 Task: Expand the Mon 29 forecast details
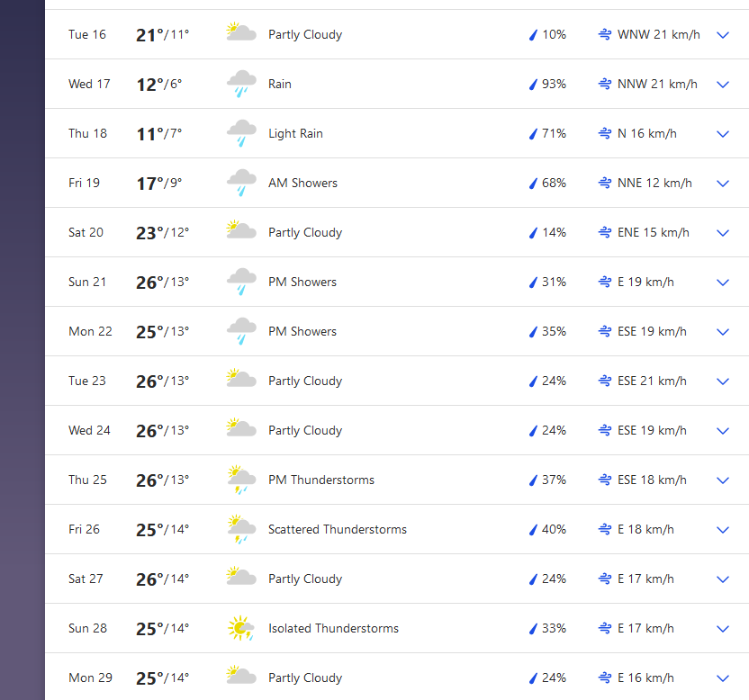[x=722, y=678]
